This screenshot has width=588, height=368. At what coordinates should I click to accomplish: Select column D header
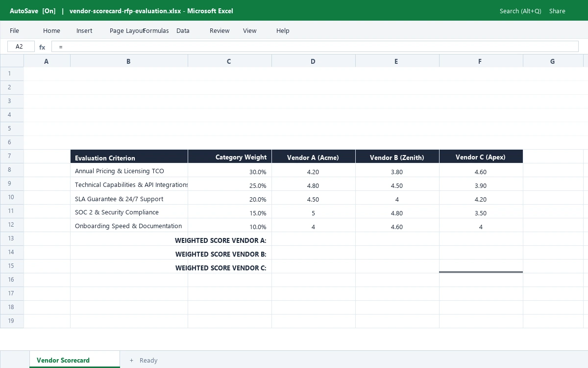(x=313, y=61)
